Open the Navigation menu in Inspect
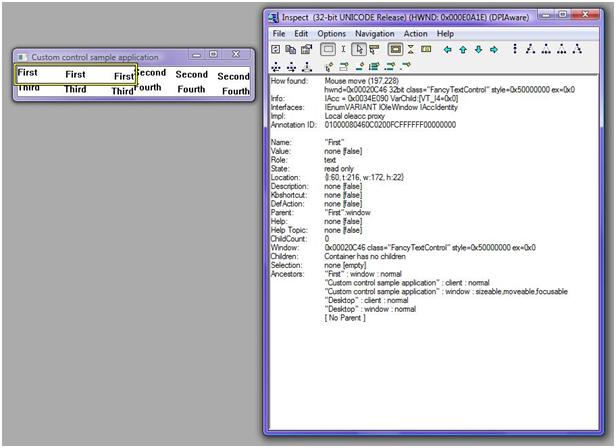This screenshot has width=616, height=448. pos(374,34)
